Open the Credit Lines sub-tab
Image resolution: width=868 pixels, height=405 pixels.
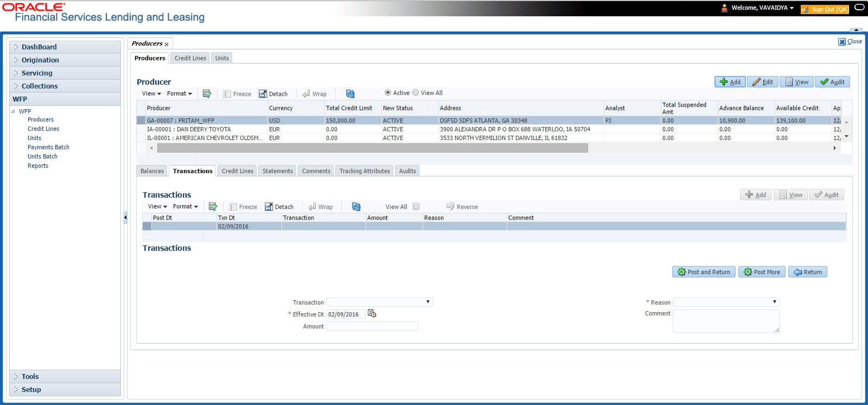[x=238, y=171]
